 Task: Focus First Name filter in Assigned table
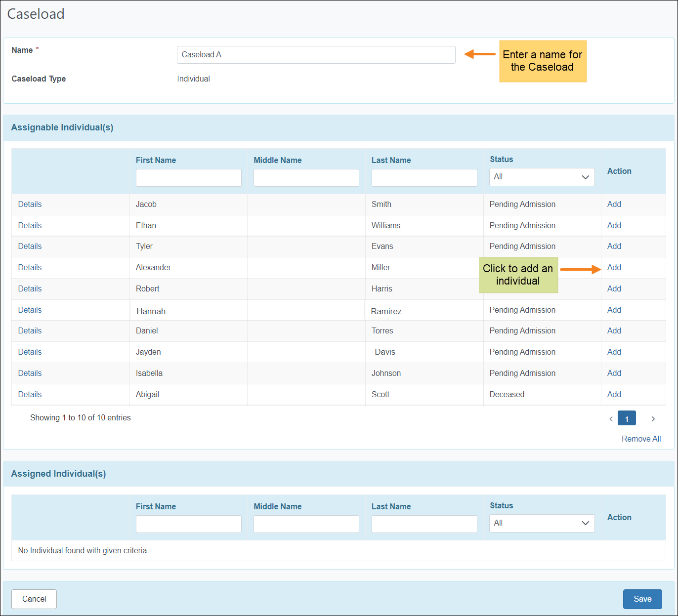click(x=188, y=524)
